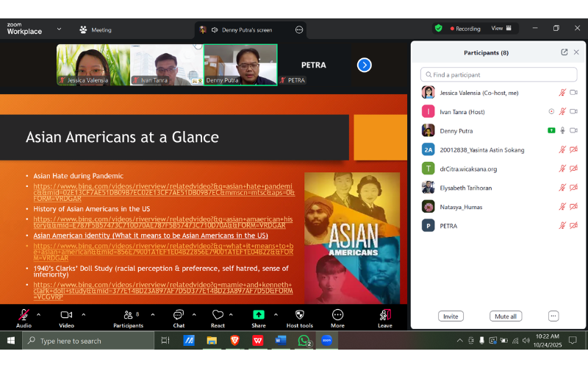This screenshot has height=368, width=588.
Task: Click the Share screen icon
Action: tap(259, 315)
